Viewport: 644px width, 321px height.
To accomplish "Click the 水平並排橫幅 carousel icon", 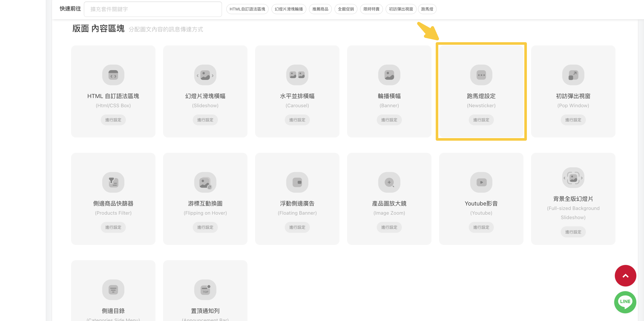I will (x=297, y=75).
